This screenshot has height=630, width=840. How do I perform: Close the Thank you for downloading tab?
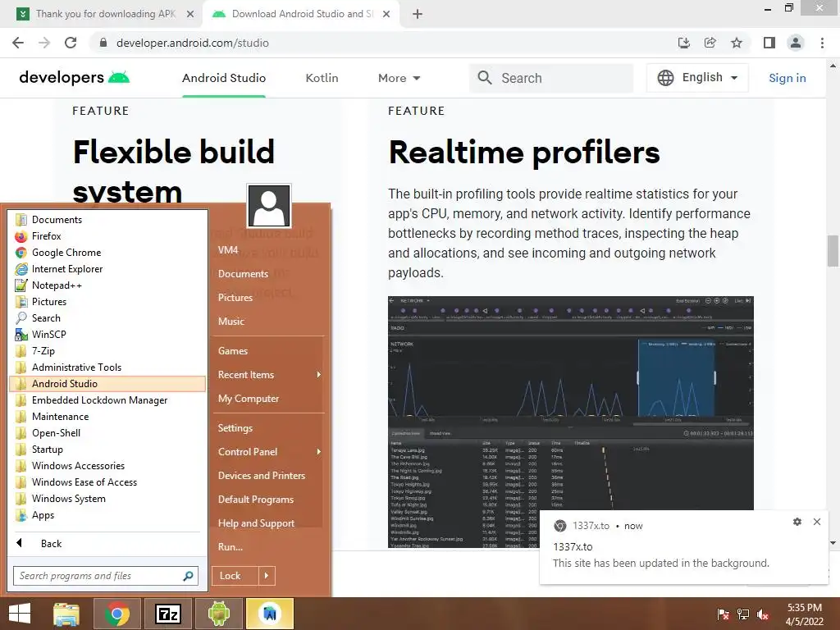click(x=190, y=14)
